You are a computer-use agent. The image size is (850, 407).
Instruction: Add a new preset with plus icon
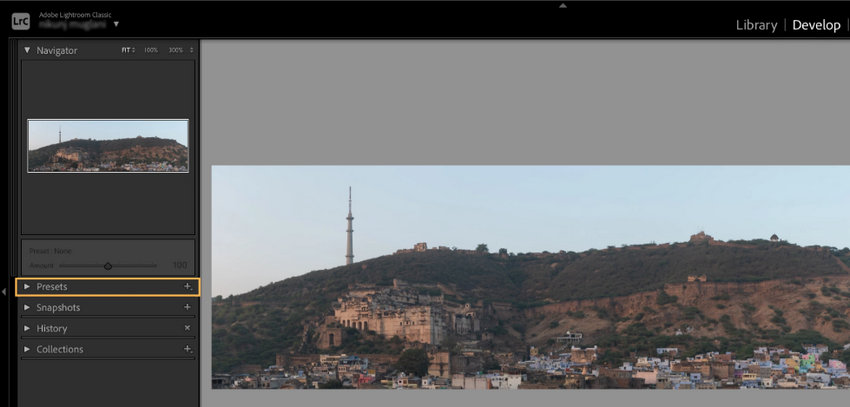tap(188, 286)
